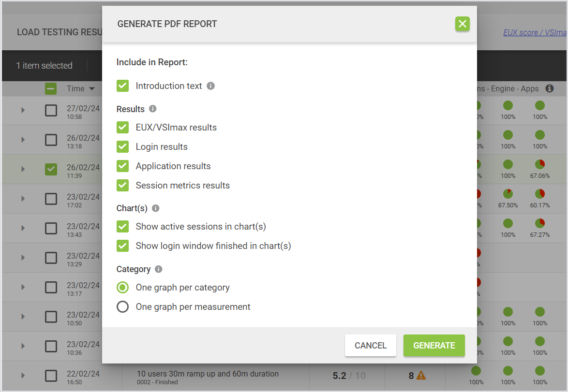Close the Generate PDF Report dialog
This screenshot has width=568, height=392.
pyautogui.click(x=462, y=24)
